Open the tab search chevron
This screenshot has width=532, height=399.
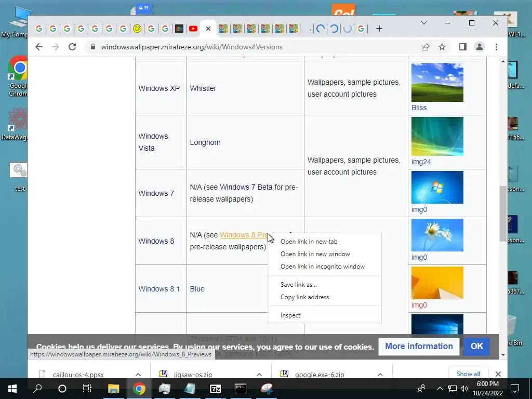(424, 23)
